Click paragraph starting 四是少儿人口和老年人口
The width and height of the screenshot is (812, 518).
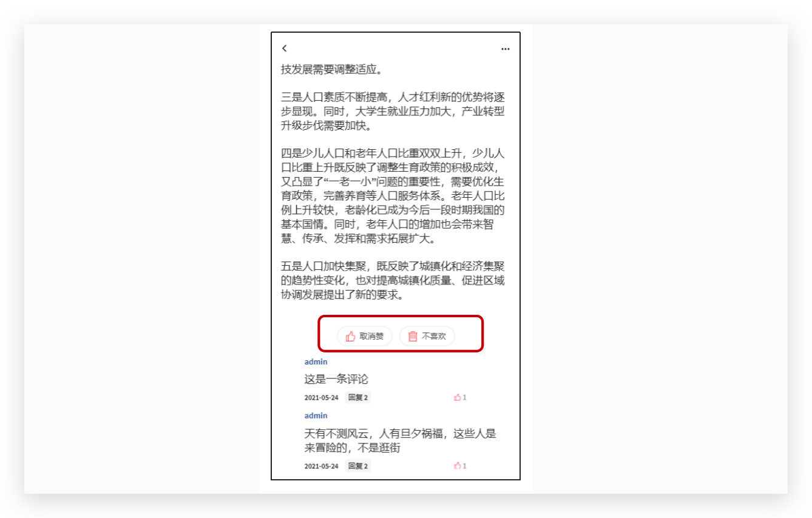393,195
